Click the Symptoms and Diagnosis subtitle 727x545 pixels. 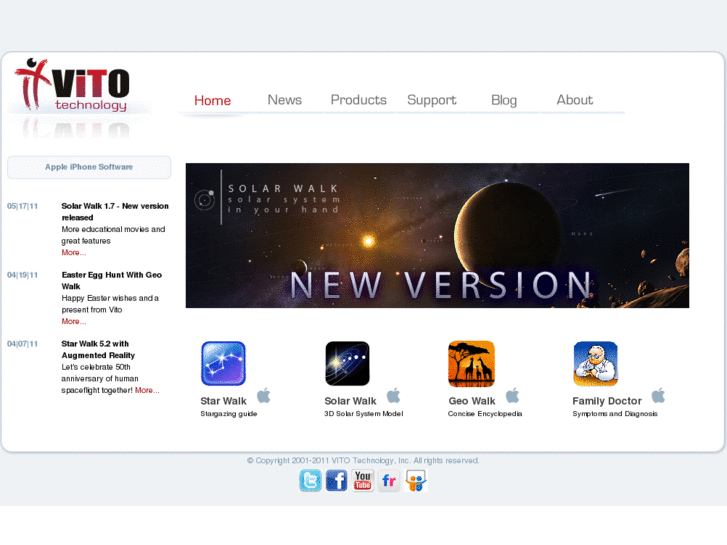615,414
